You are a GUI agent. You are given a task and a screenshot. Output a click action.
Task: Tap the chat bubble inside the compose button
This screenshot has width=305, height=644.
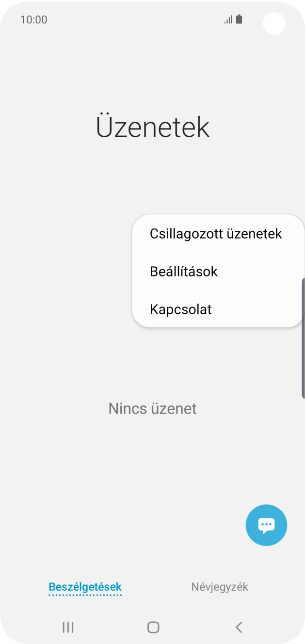click(x=266, y=524)
